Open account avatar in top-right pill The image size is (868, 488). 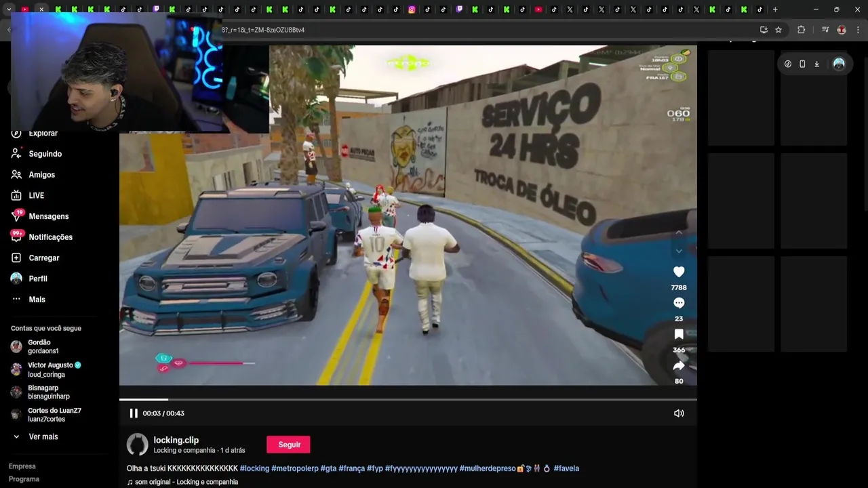point(839,64)
